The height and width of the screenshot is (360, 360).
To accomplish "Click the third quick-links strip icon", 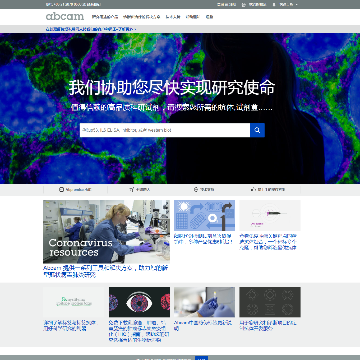I will (x=196, y=189).
